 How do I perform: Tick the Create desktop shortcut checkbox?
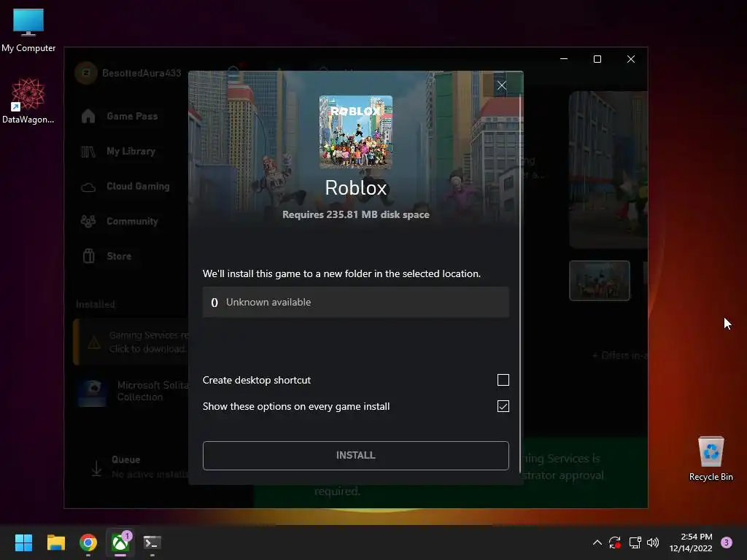point(503,380)
